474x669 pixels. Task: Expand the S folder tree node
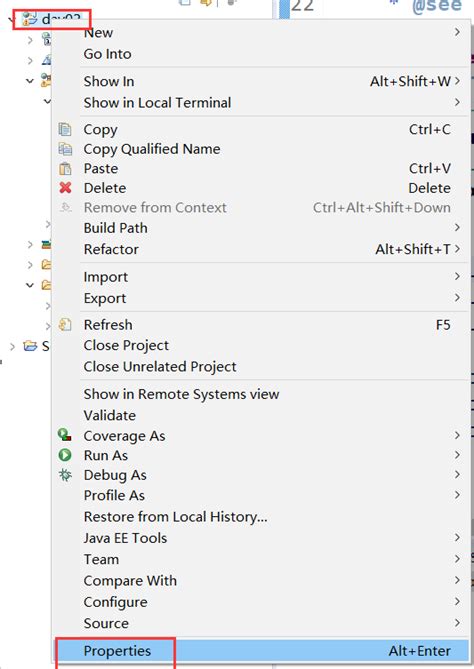12,346
